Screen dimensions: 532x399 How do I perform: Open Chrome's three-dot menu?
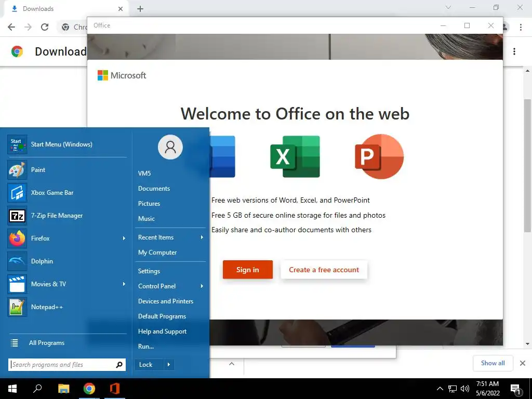pyautogui.click(x=521, y=27)
